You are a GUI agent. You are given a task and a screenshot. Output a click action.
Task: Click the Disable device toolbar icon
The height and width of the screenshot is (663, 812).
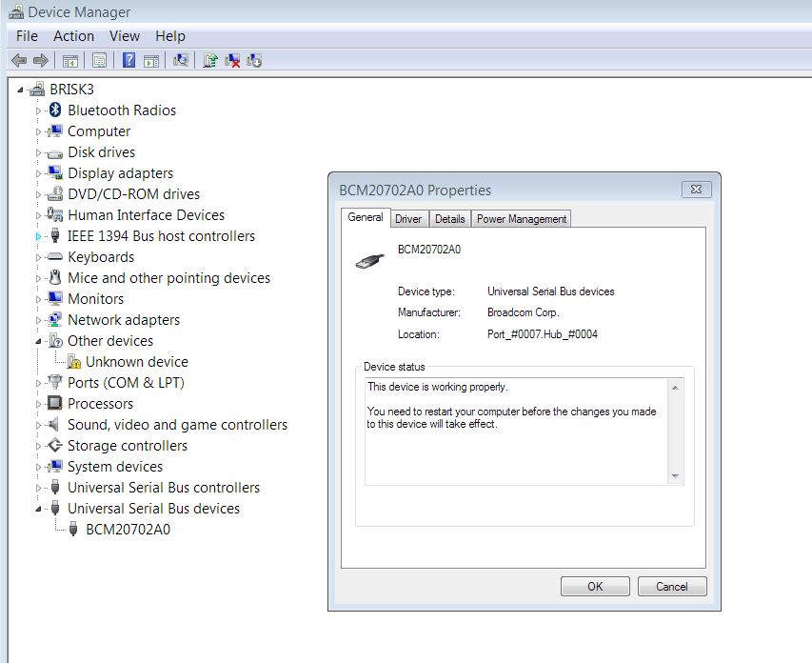point(254,60)
